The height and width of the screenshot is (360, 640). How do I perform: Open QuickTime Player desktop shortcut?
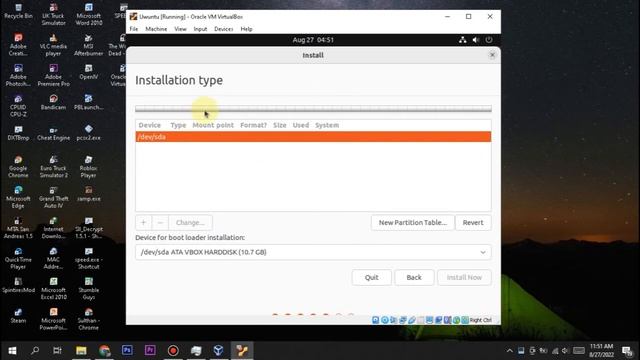point(18,259)
